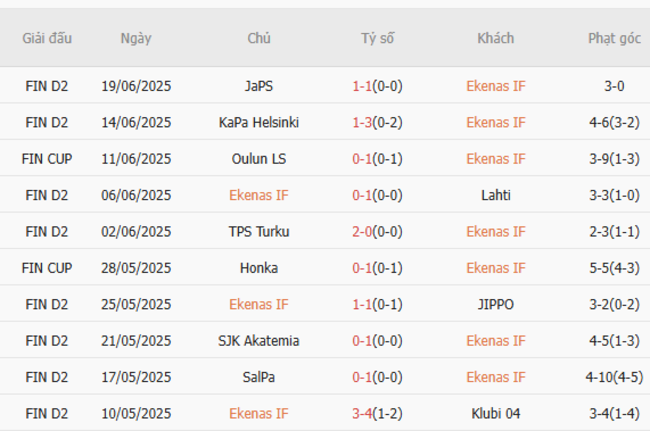Click the 1-3 score of KaPa Helsinki match
Image resolution: width=650 pixels, height=431 pixels.
tap(362, 122)
